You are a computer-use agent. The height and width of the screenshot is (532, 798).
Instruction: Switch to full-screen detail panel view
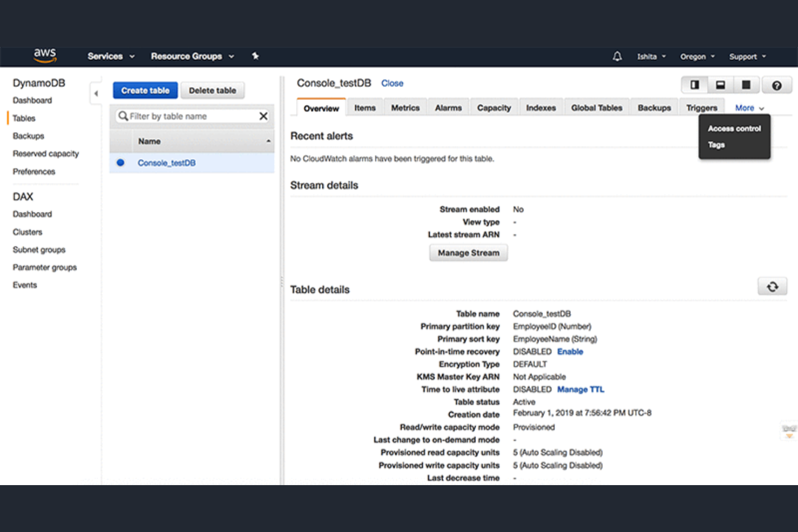746,85
